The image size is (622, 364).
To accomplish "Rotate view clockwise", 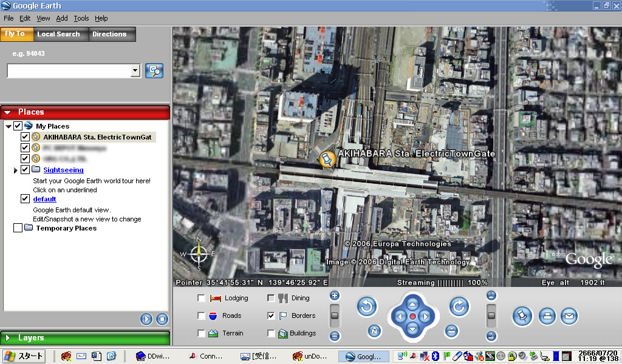I will coord(459,306).
